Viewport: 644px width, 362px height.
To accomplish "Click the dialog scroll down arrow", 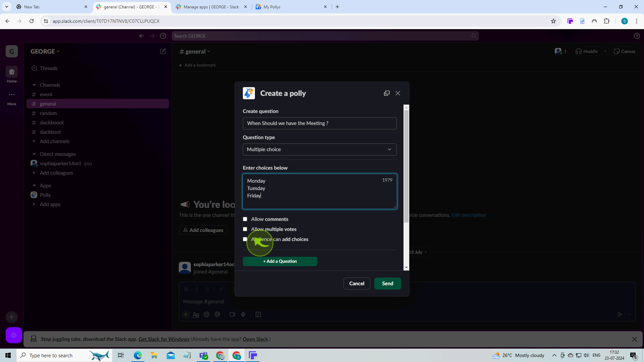I will (x=406, y=267).
